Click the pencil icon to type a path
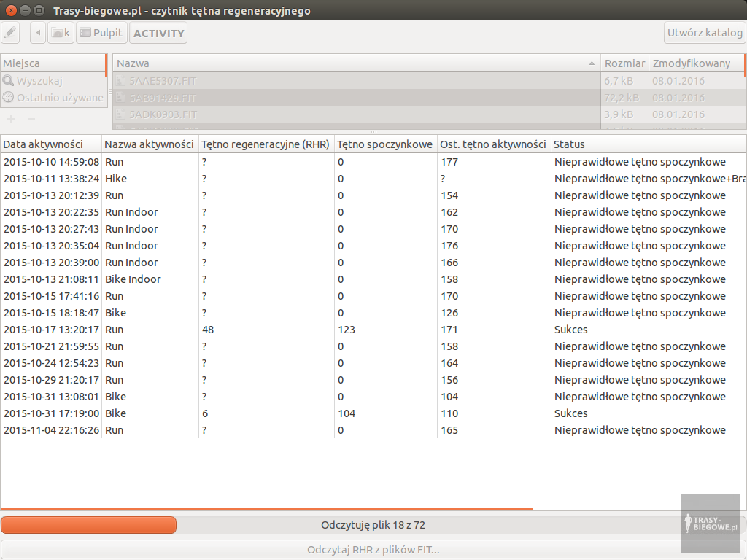747x560 pixels. 10,33
